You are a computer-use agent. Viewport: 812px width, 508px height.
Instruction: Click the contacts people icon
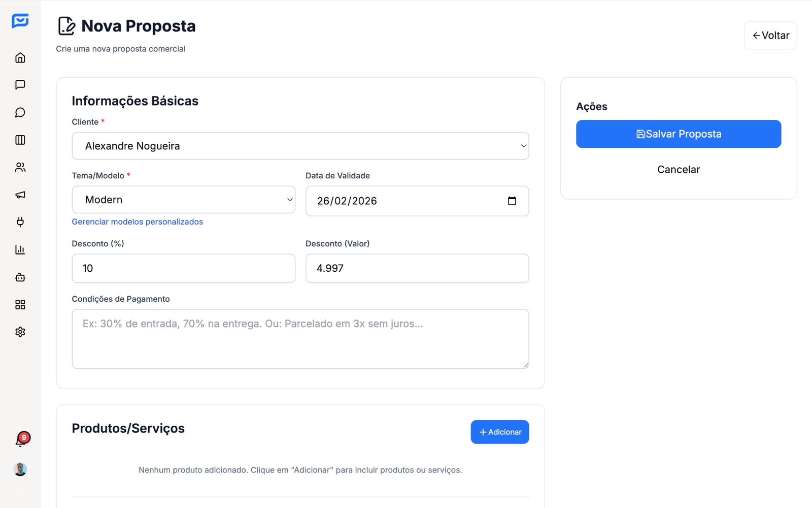tap(20, 167)
